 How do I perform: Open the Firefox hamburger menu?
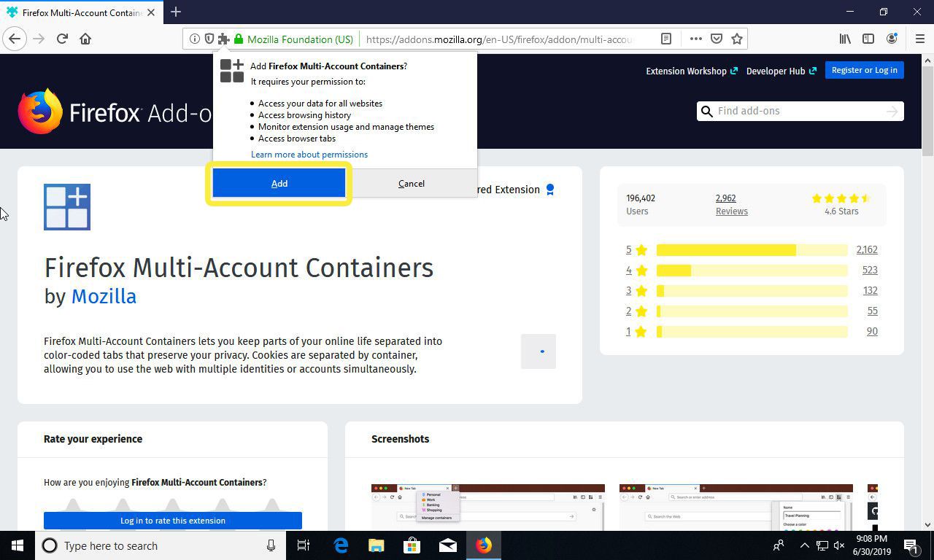pyautogui.click(x=919, y=39)
